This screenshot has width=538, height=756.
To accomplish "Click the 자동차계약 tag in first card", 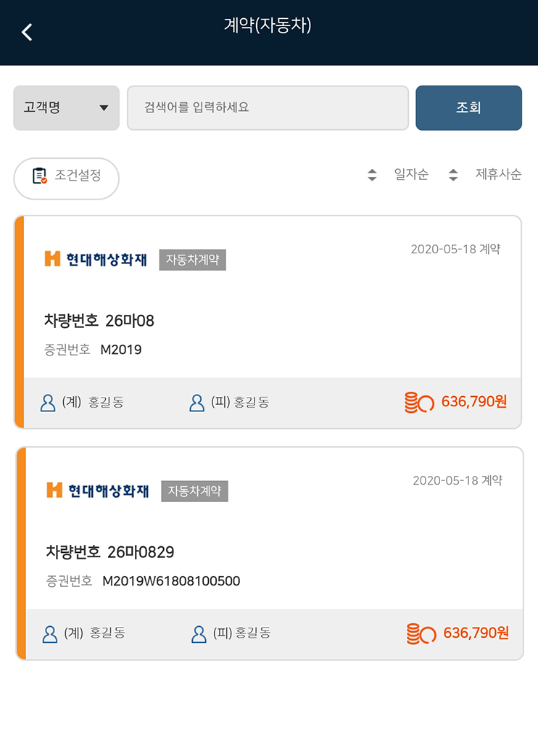I will [193, 260].
